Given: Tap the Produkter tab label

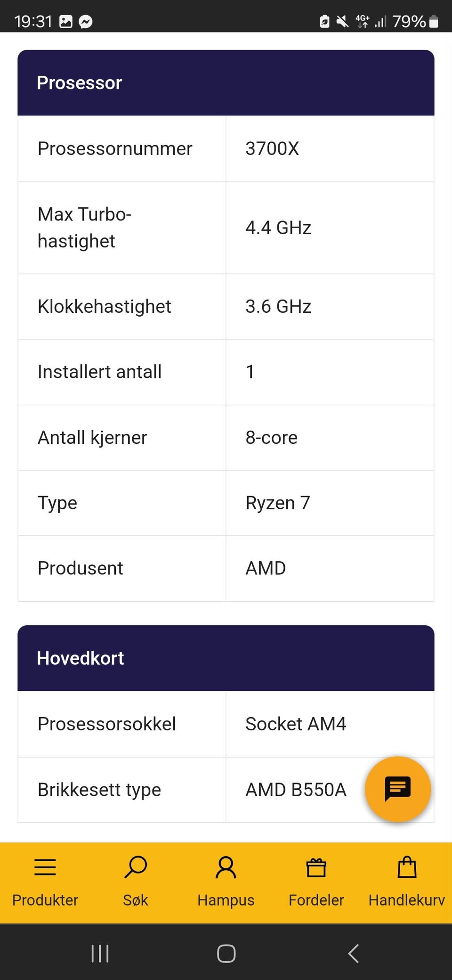Looking at the screenshot, I should (45, 900).
